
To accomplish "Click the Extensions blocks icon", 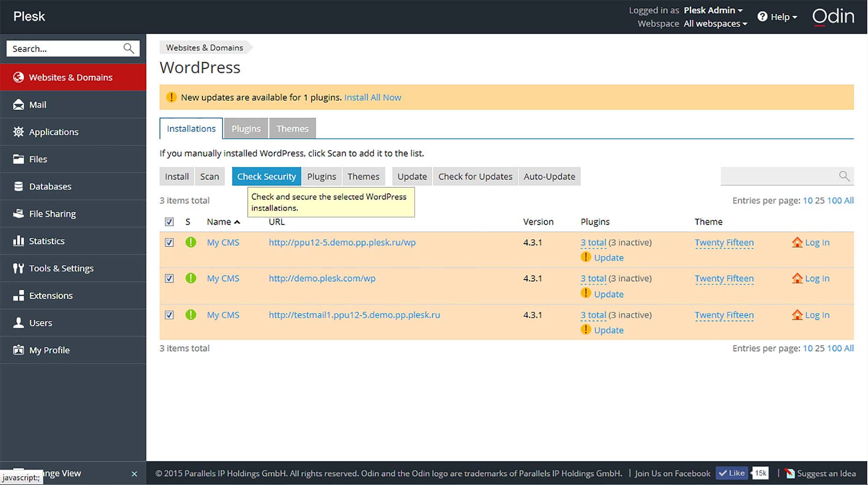I will click(x=18, y=296).
